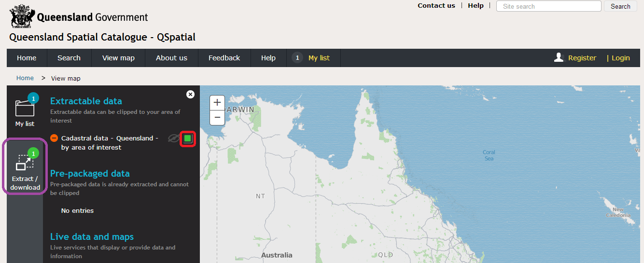Click the Extractable data heading

pos(86,101)
